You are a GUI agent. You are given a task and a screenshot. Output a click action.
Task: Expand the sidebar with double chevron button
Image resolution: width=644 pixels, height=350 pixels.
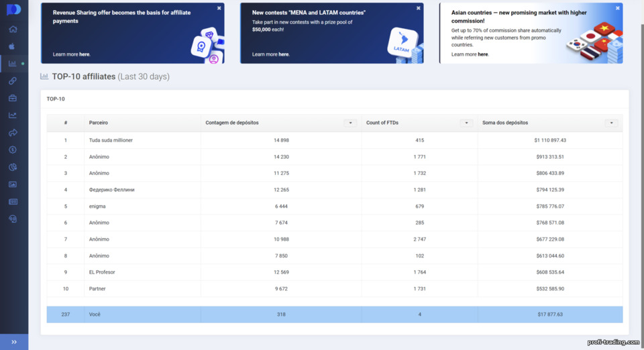point(14,342)
